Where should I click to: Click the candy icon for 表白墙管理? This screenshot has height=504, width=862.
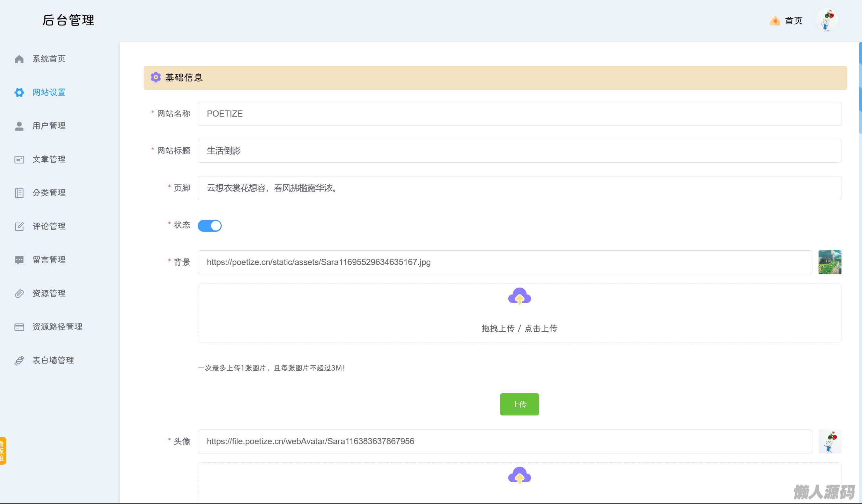click(x=19, y=361)
